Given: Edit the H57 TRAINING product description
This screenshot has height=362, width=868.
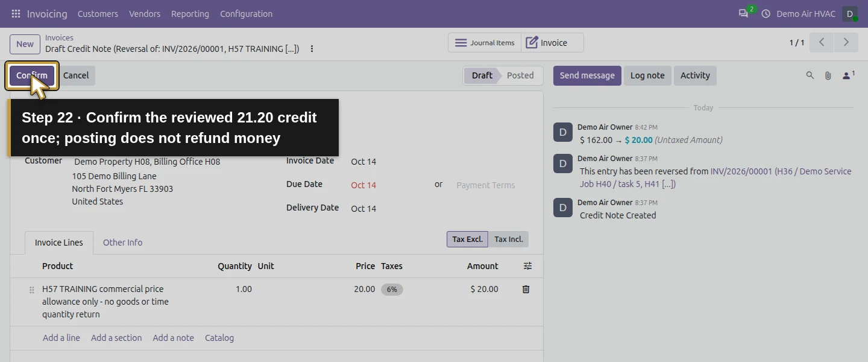Looking at the screenshot, I should coord(106,302).
